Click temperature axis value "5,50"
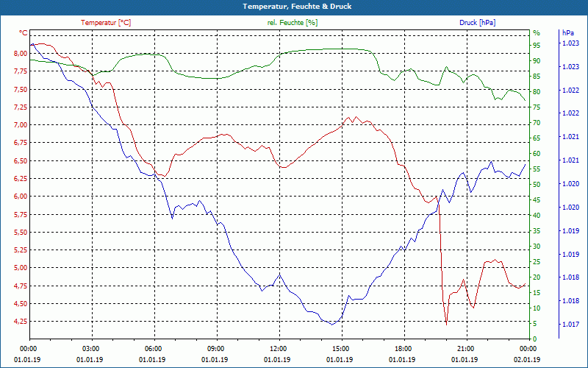Image resolution: width=588 pixels, height=368 pixels. click(21, 233)
